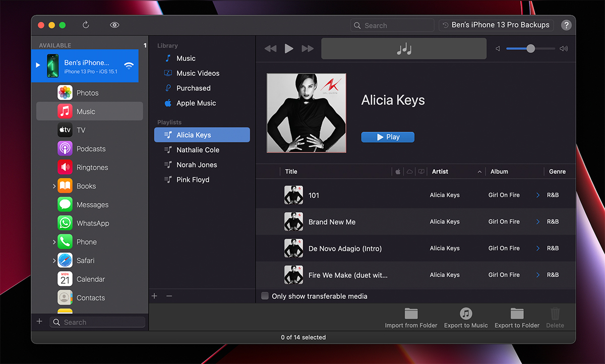The height and width of the screenshot is (364, 605).
Task: Expand the Books section chevron
Action: pos(54,187)
